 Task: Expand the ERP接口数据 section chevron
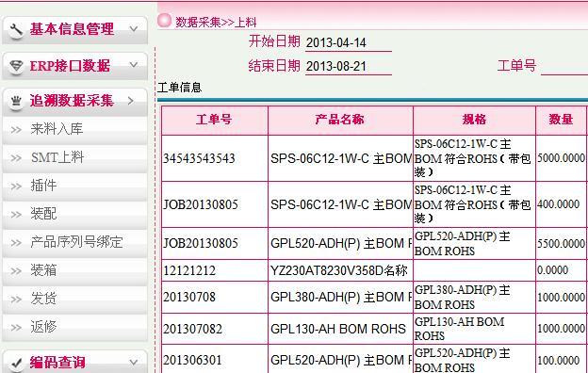134,64
